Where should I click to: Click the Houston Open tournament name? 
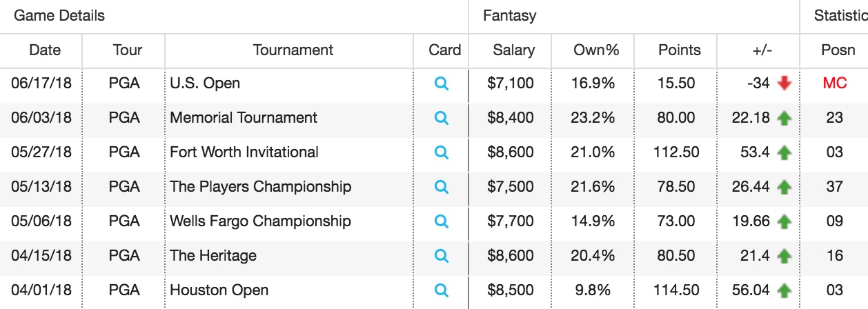pyautogui.click(x=219, y=290)
